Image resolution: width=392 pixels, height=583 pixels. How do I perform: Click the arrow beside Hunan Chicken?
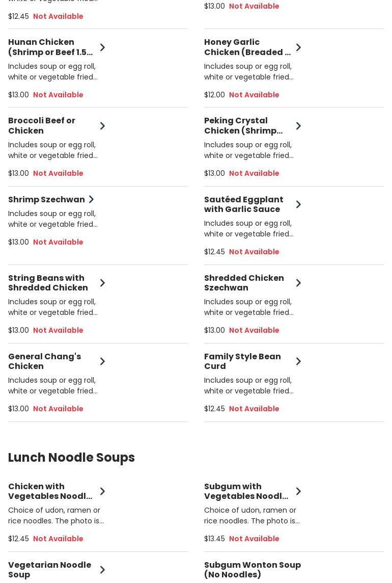(102, 47)
